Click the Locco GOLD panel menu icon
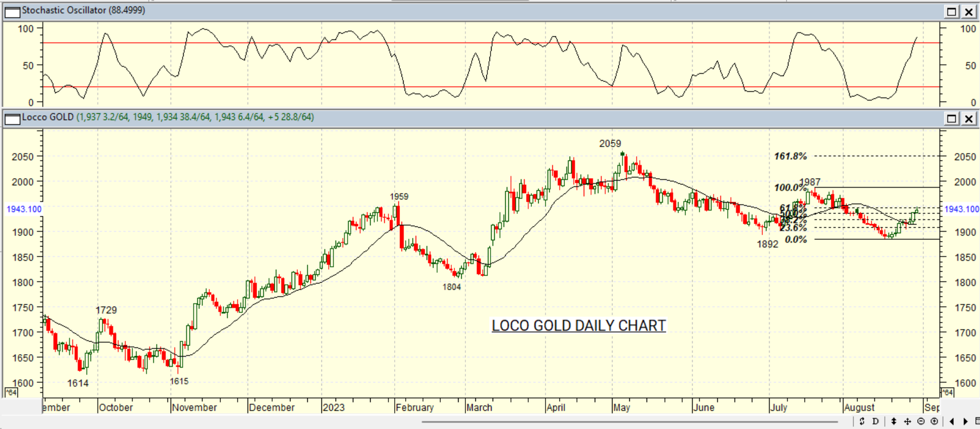Viewport: 980px width, 429px height. (x=12, y=118)
